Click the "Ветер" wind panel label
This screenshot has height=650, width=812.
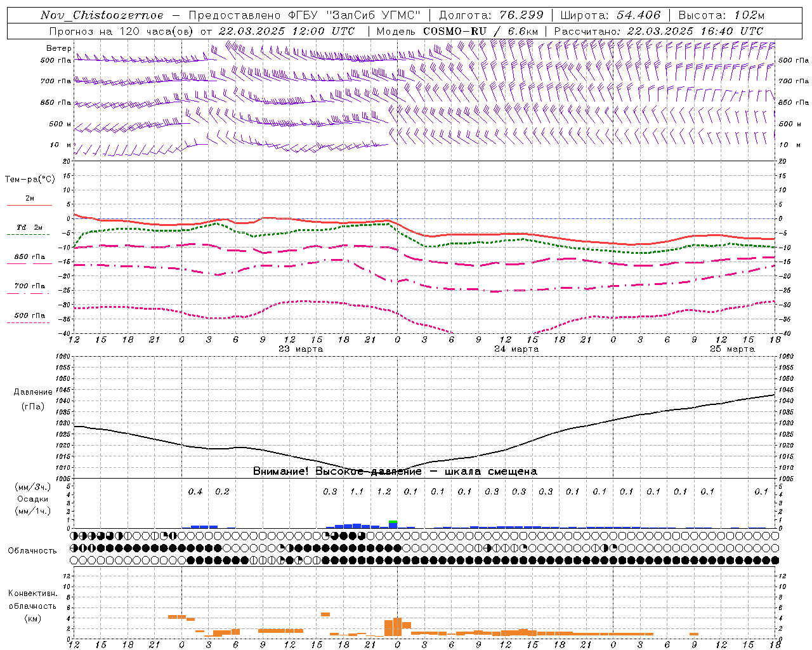(58, 48)
